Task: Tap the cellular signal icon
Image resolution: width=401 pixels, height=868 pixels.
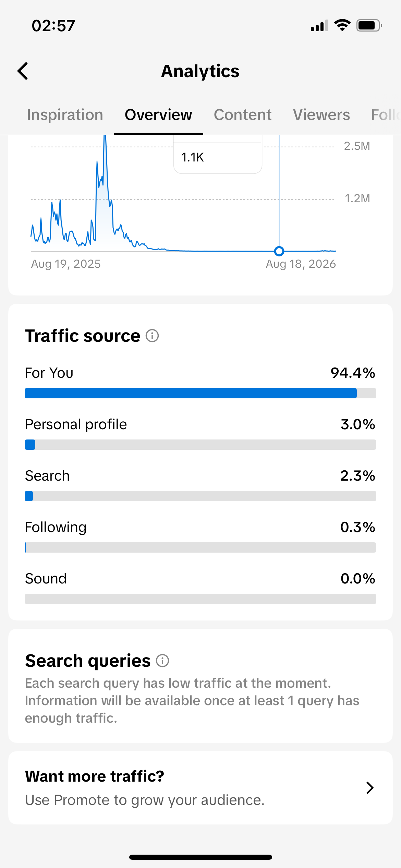Action: (319, 26)
